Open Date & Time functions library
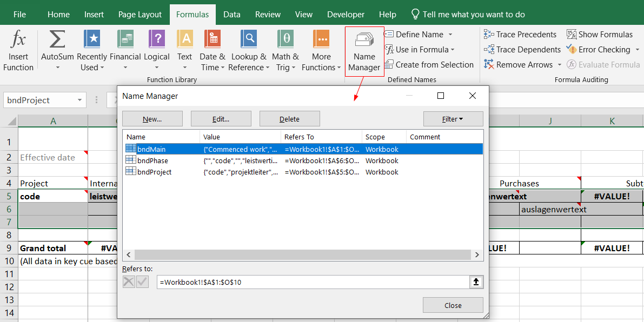 [x=213, y=40]
